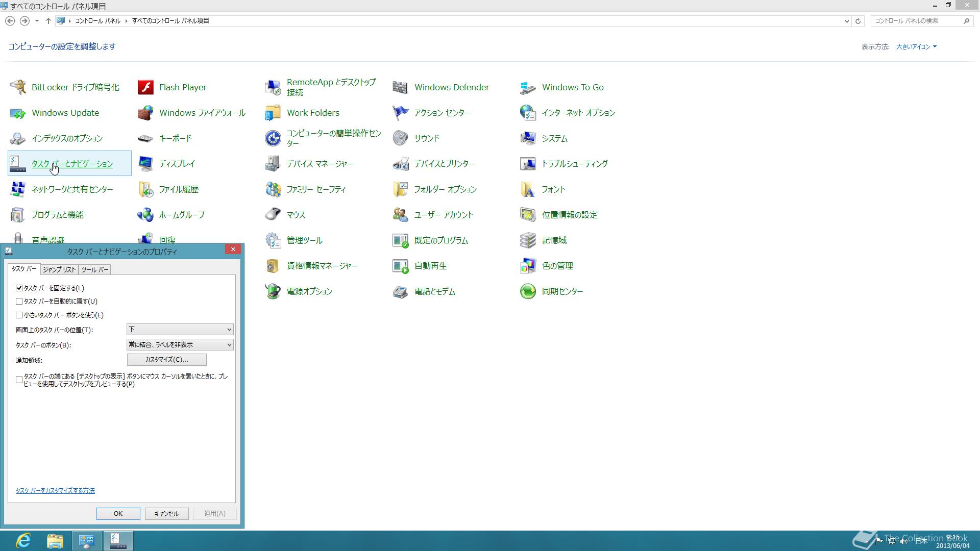Enable 小さいタスク バー ボタンを使う checkbox
The width and height of the screenshot is (980, 551).
click(x=19, y=315)
